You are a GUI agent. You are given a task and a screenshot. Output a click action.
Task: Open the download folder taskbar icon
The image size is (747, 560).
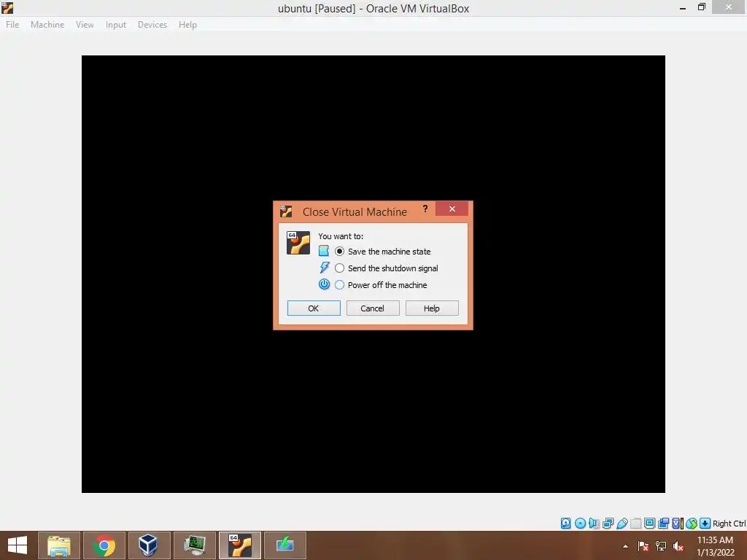pyautogui.click(x=285, y=545)
